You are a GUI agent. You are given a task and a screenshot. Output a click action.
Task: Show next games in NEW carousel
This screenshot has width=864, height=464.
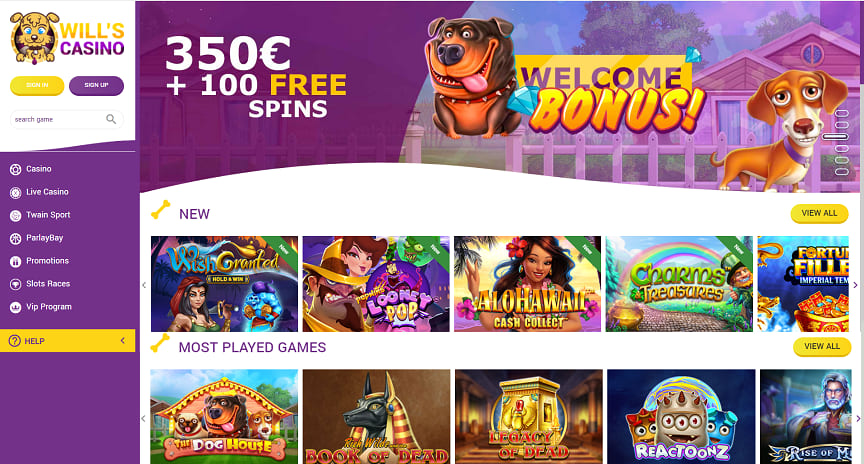855,285
